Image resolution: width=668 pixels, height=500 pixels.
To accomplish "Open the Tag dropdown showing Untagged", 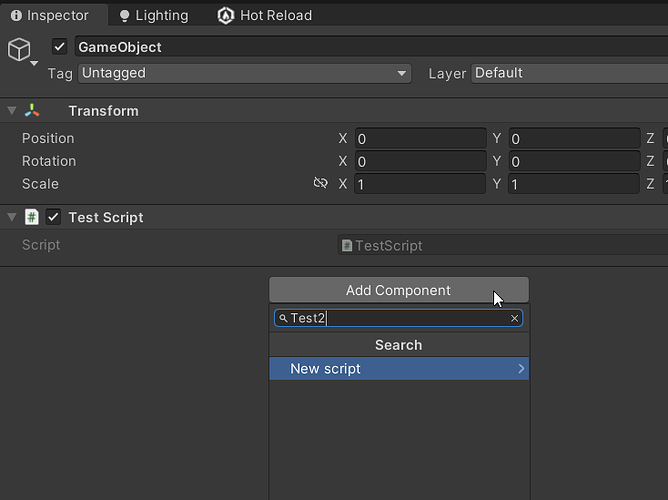I will click(x=245, y=73).
